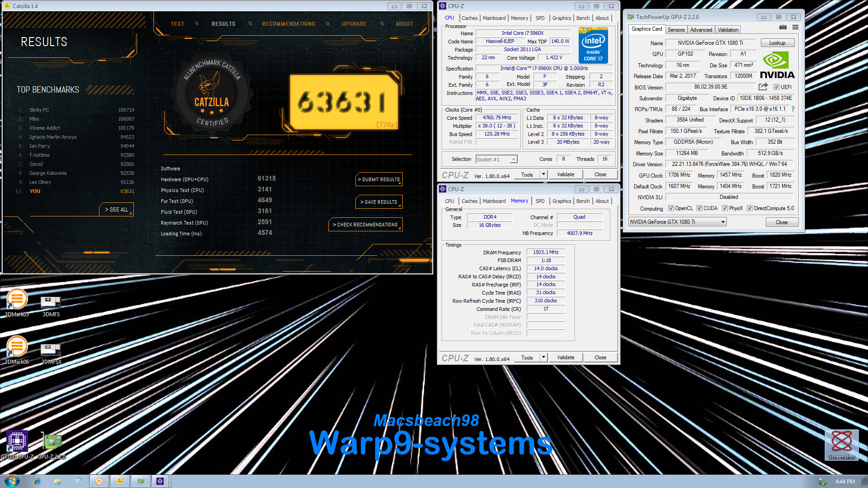Open the 3DMFSX desktop icon
868x488 pixels.
coord(51,353)
